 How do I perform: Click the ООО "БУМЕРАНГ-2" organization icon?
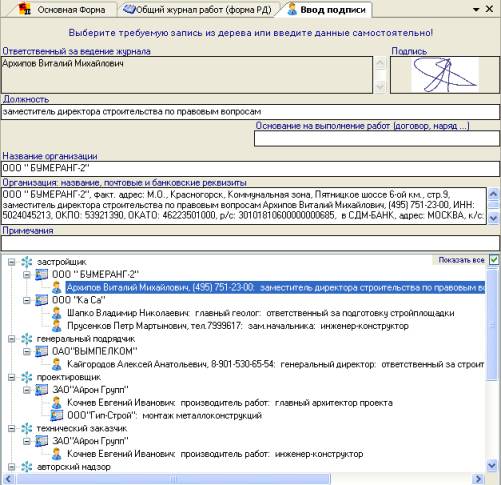pos(42,275)
